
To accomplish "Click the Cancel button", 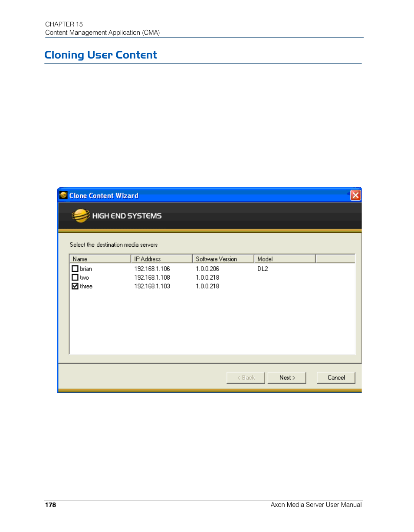I will (x=336, y=378).
